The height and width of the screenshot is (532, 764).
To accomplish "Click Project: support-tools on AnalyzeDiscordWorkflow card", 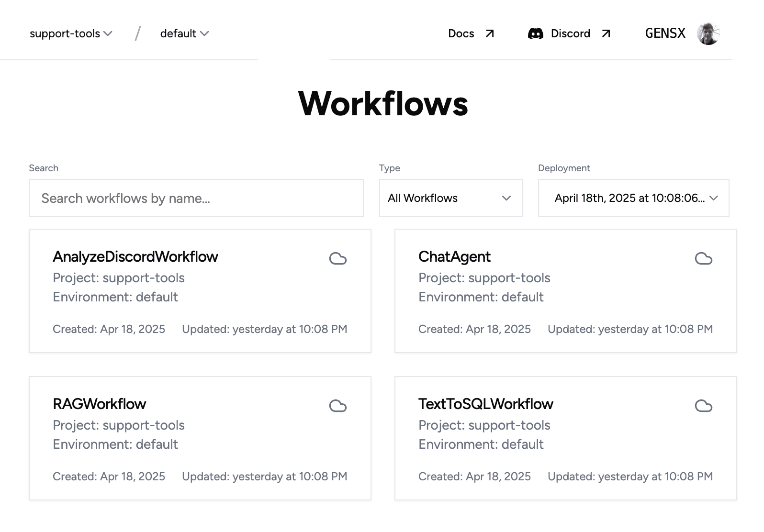I will tap(119, 278).
